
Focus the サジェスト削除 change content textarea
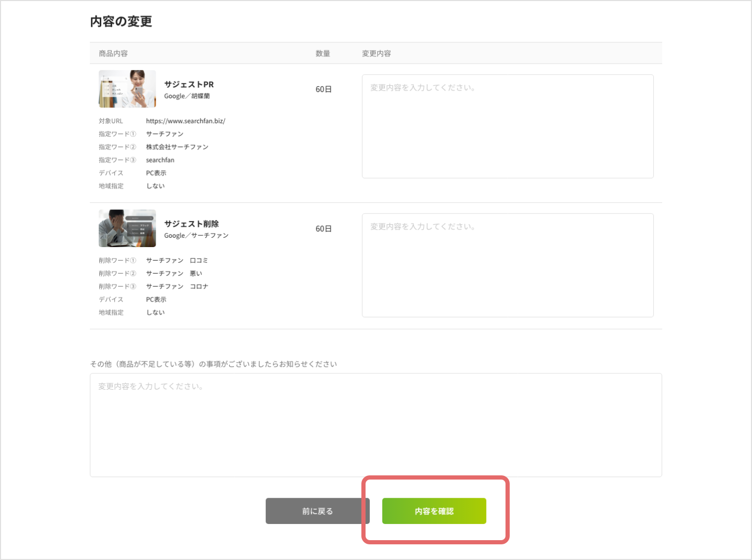click(x=507, y=265)
